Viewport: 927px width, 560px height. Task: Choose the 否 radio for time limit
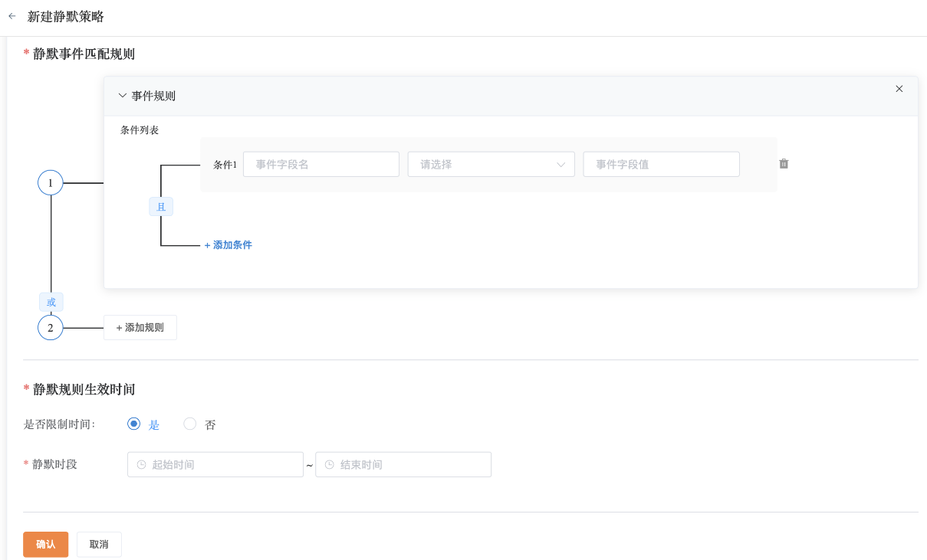coord(190,424)
